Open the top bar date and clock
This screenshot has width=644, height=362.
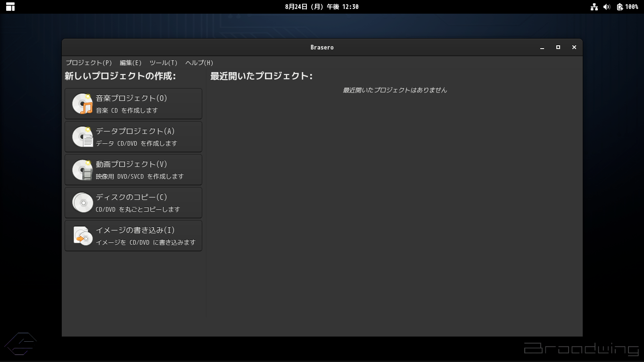pos(322,7)
